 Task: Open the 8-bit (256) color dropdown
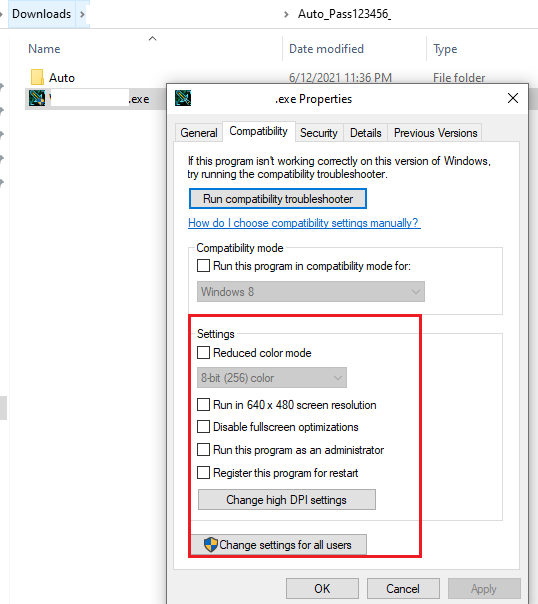tap(272, 378)
